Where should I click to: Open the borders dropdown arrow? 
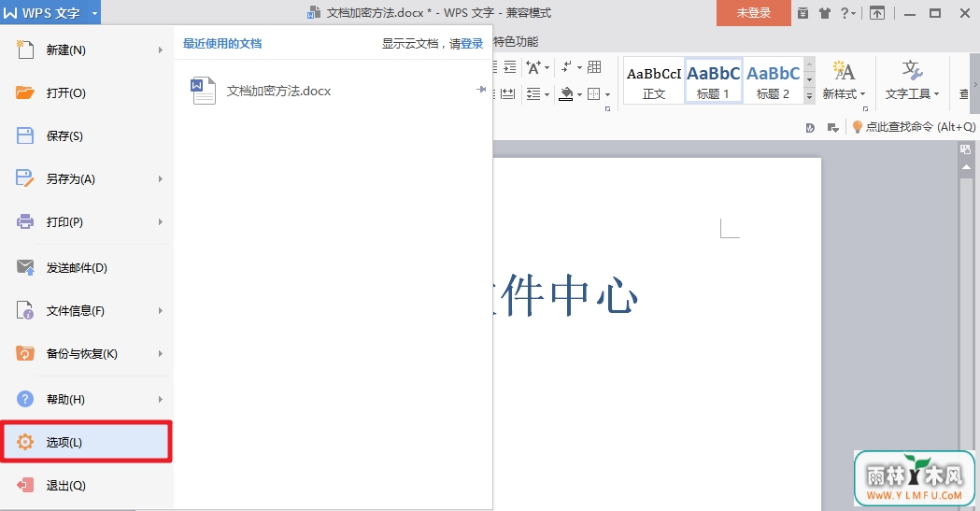tap(607, 95)
